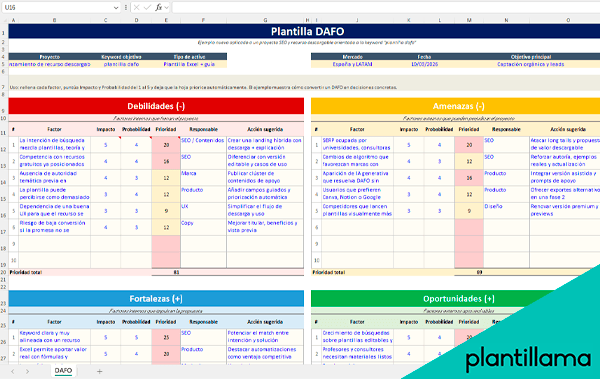Select the Amenazas (-) header

pos(455,106)
